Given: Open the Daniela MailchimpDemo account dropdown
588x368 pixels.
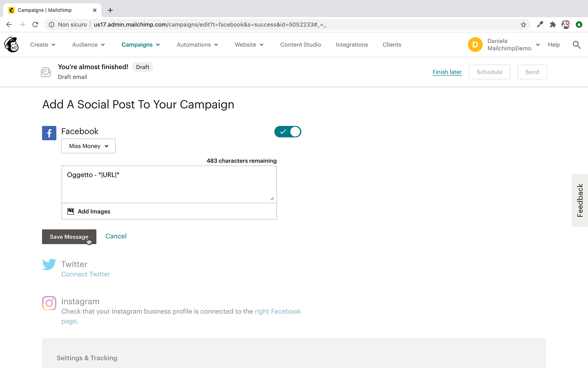Looking at the screenshot, I should coord(514,45).
